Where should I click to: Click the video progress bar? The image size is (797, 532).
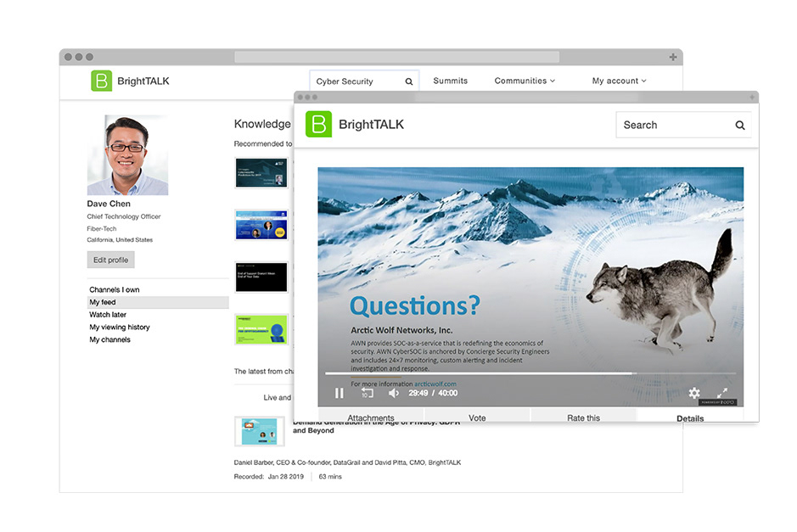pyautogui.click(x=530, y=373)
